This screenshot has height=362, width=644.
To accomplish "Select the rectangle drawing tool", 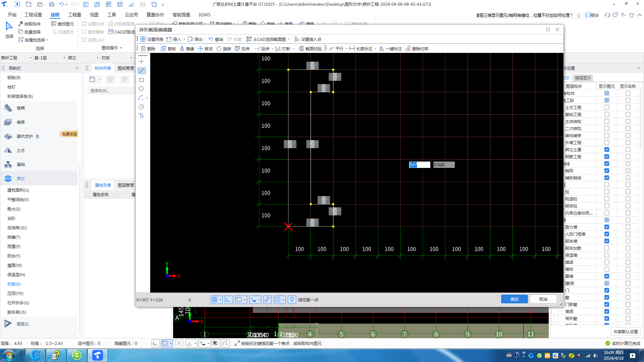I will 142,80.
